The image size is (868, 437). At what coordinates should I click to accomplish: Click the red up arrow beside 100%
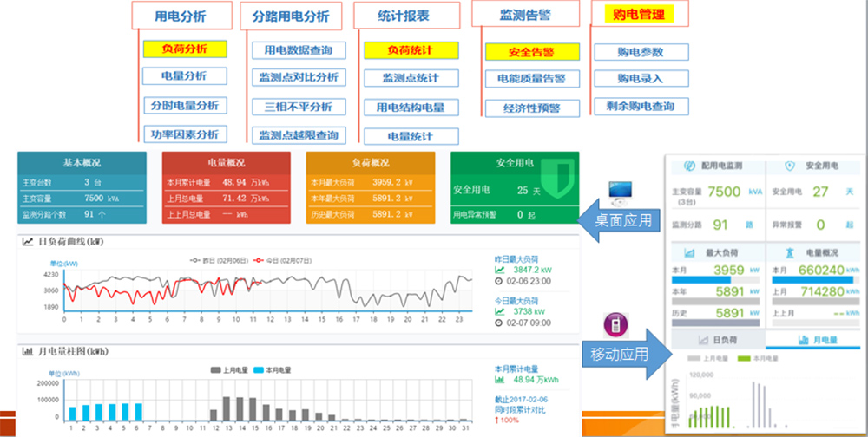(x=497, y=420)
